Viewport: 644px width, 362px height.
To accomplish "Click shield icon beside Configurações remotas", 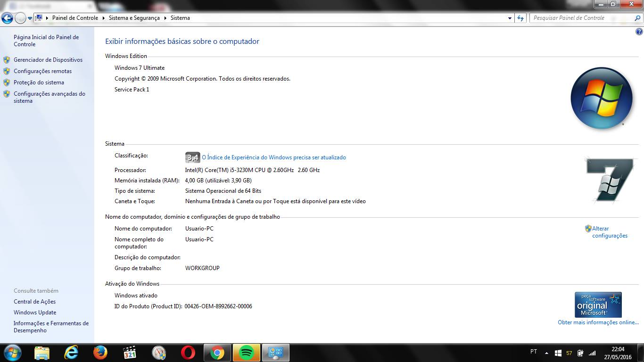I will (x=7, y=71).
